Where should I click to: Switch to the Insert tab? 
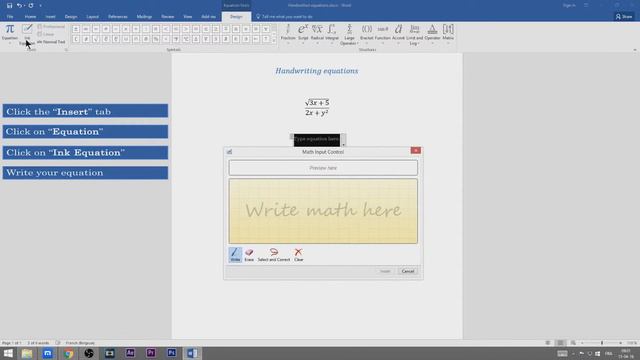50,17
